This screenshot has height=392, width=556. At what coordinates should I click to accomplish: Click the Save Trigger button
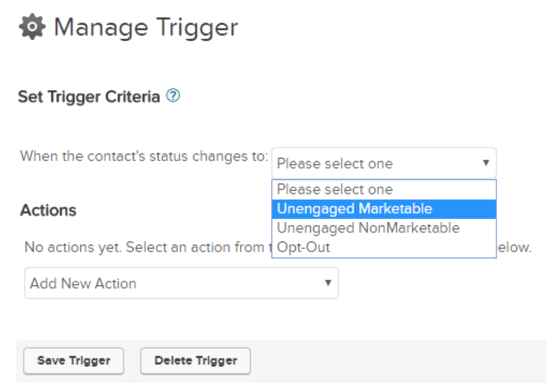pyautogui.click(x=74, y=361)
